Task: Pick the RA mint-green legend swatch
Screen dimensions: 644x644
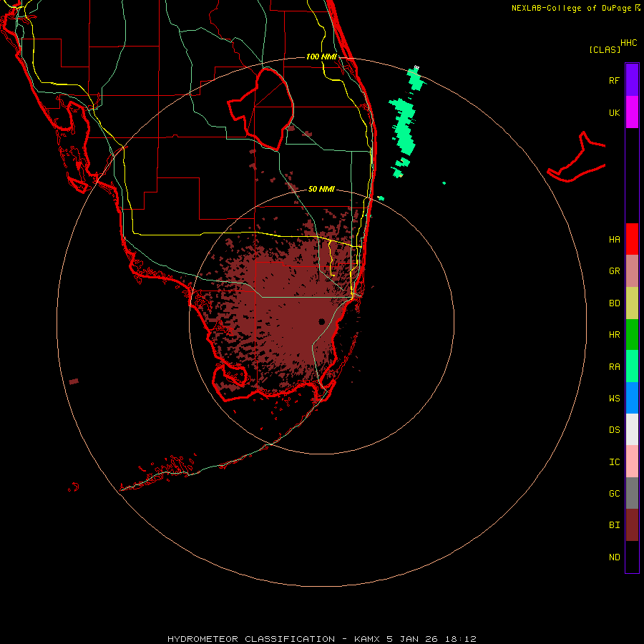Action: (632, 366)
